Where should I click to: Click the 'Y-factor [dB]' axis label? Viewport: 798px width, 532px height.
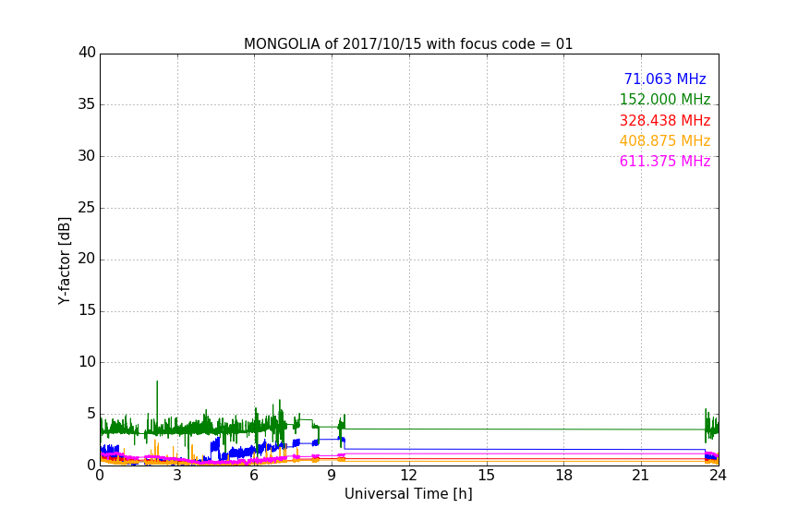click(64, 260)
